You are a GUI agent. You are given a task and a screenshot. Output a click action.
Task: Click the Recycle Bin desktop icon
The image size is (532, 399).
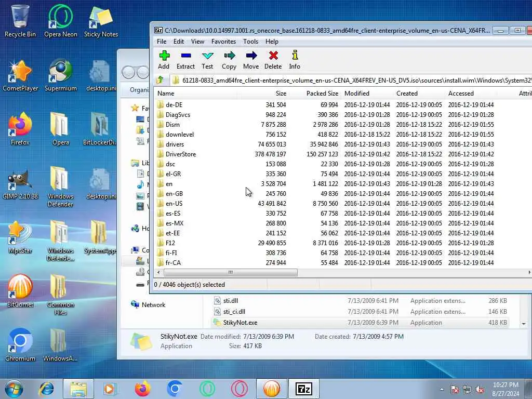pos(20,21)
